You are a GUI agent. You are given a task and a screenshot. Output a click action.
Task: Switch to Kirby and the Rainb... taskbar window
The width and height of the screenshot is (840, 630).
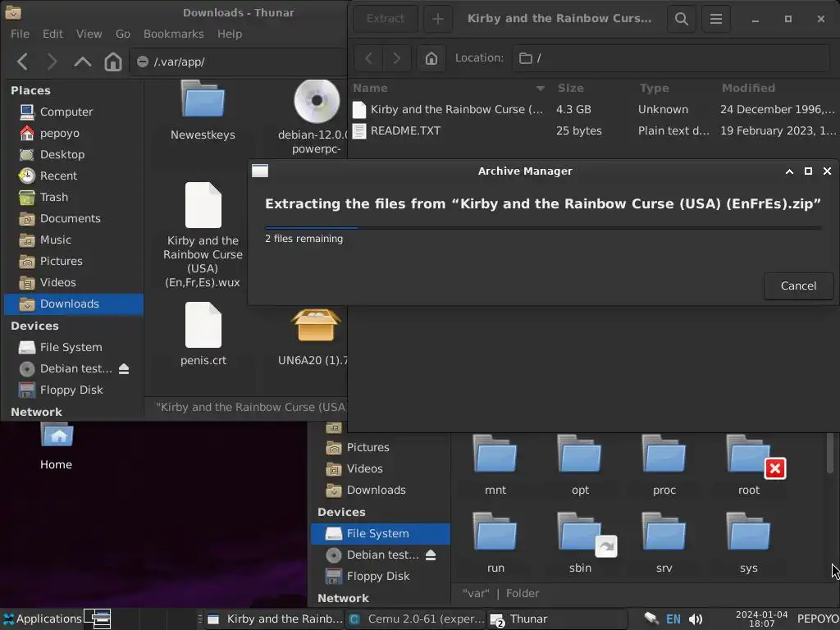pos(275,619)
